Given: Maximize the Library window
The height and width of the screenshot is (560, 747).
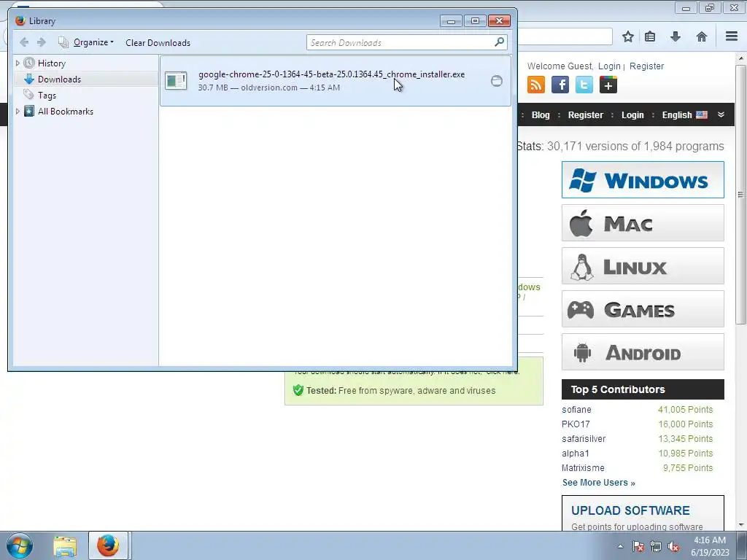Looking at the screenshot, I should [475, 21].
